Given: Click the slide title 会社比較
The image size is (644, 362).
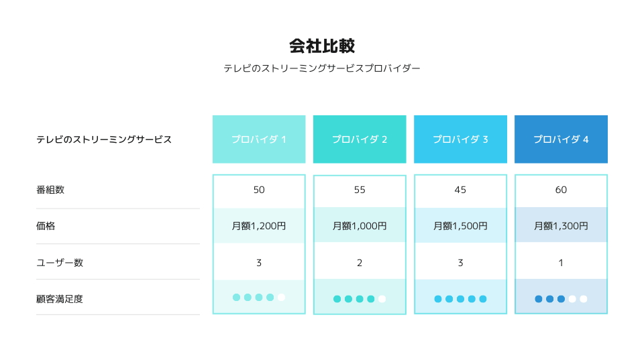Looking at the screenshot, I should point(322,46).
